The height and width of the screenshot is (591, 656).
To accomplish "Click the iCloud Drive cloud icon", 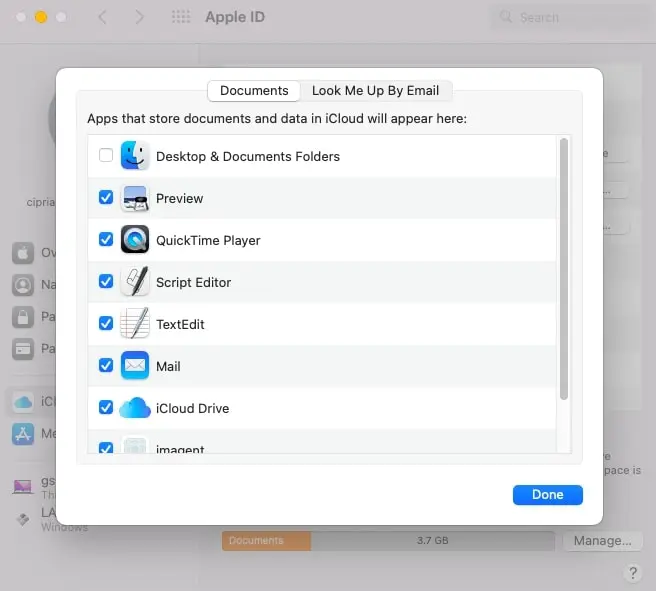I will pos(135,408).
